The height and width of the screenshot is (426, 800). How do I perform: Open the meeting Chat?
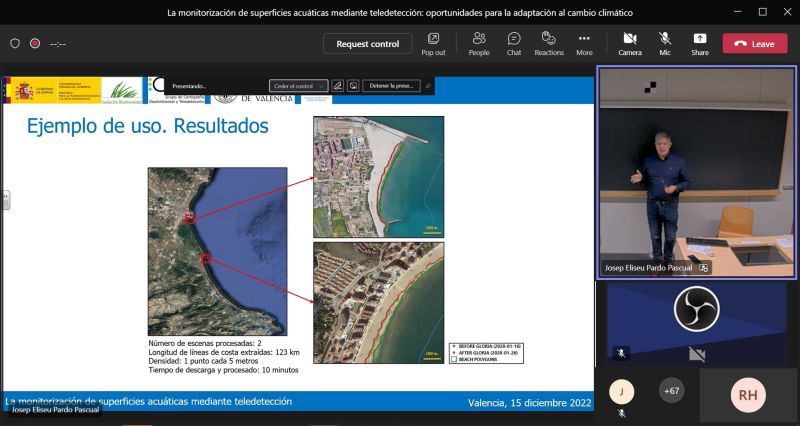pyautogui.click(x=514, y=44)
